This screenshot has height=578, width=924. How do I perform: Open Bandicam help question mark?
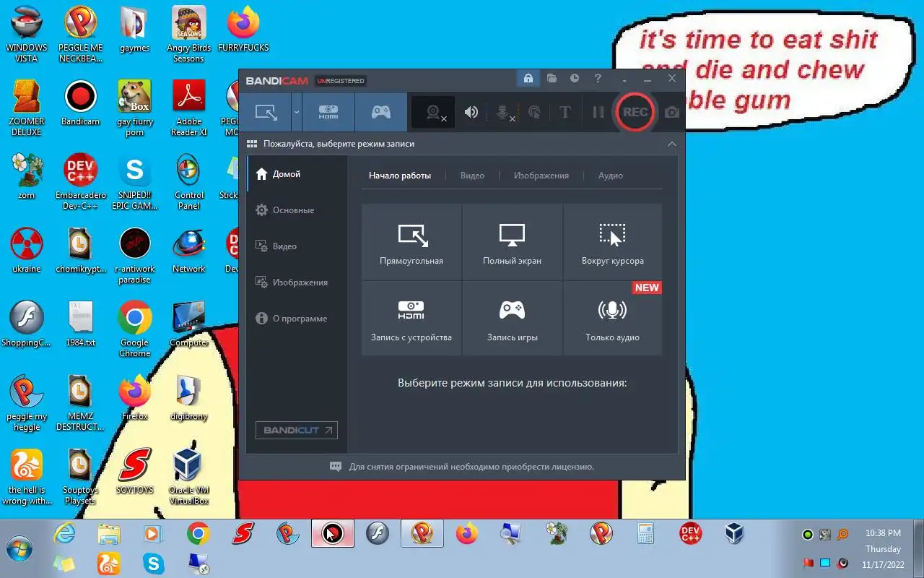[x=598, y=78]
